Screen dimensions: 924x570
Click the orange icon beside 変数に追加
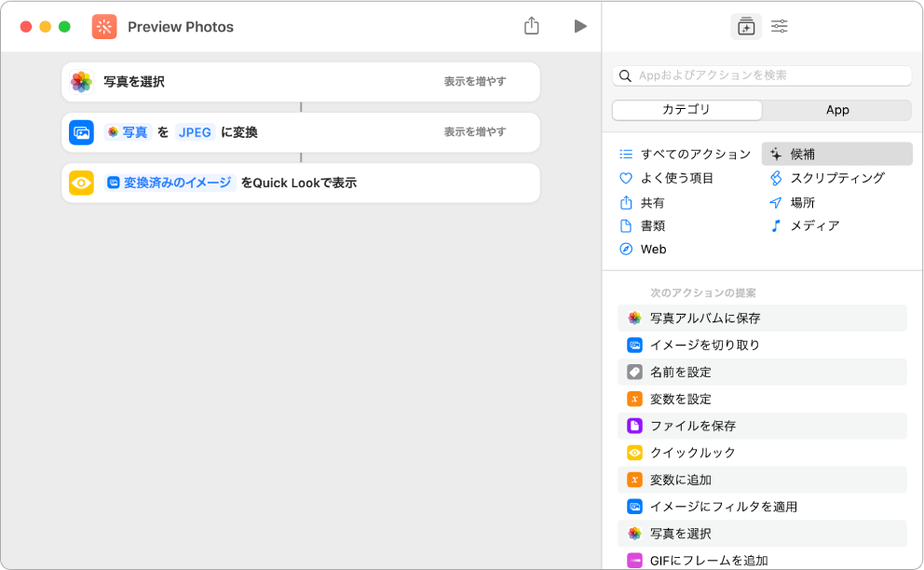click(x=634, y=480)
